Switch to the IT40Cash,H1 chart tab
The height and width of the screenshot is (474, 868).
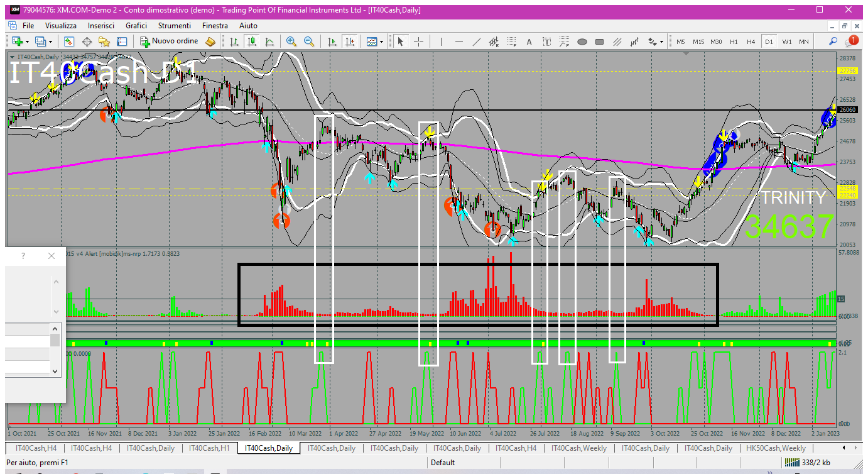click(x=209, y=448)
